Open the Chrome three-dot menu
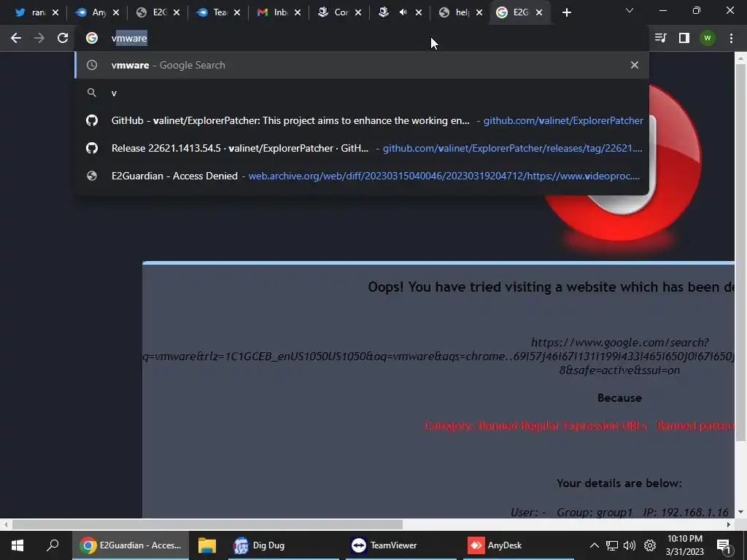Image resolution: width=747 pixels, height=560 pixels. click(731, 38)
